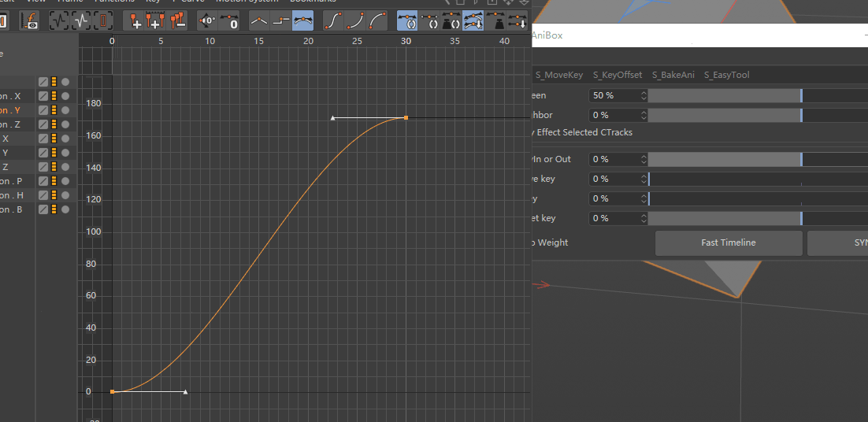
Task: Toggle the curve icon for the B track
Action: point(43,209)
